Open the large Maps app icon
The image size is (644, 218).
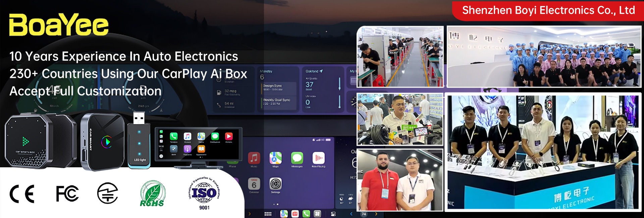point(276,158)
